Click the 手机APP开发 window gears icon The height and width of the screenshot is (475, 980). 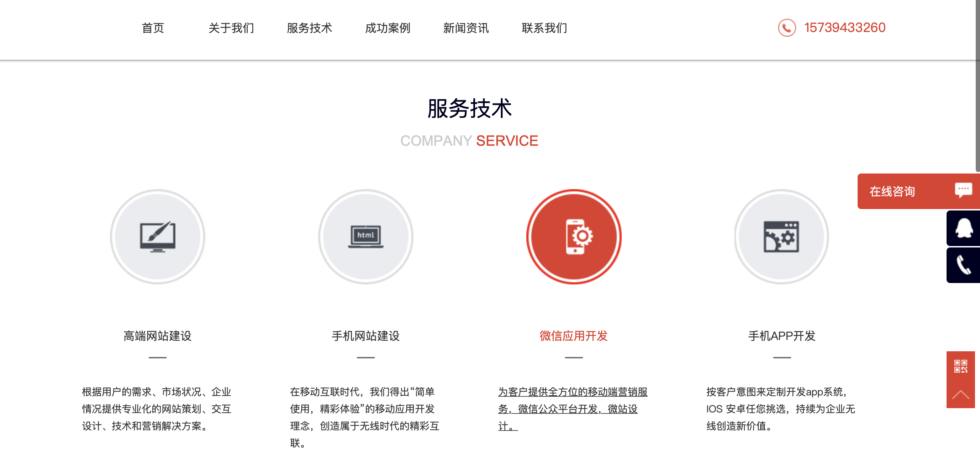pos(782,237)
